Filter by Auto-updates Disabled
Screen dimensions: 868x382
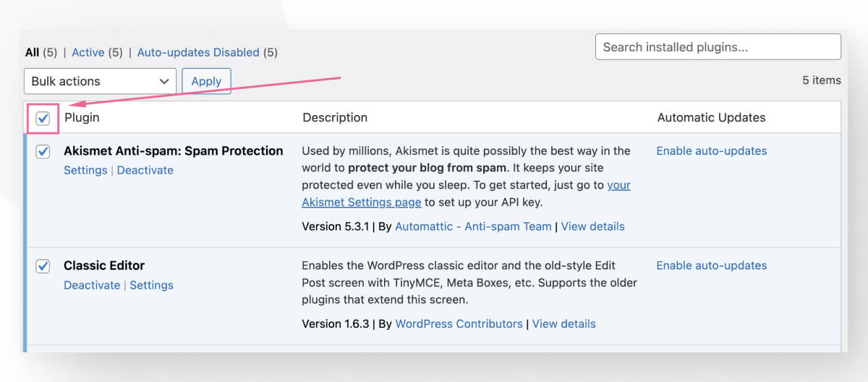198,52
